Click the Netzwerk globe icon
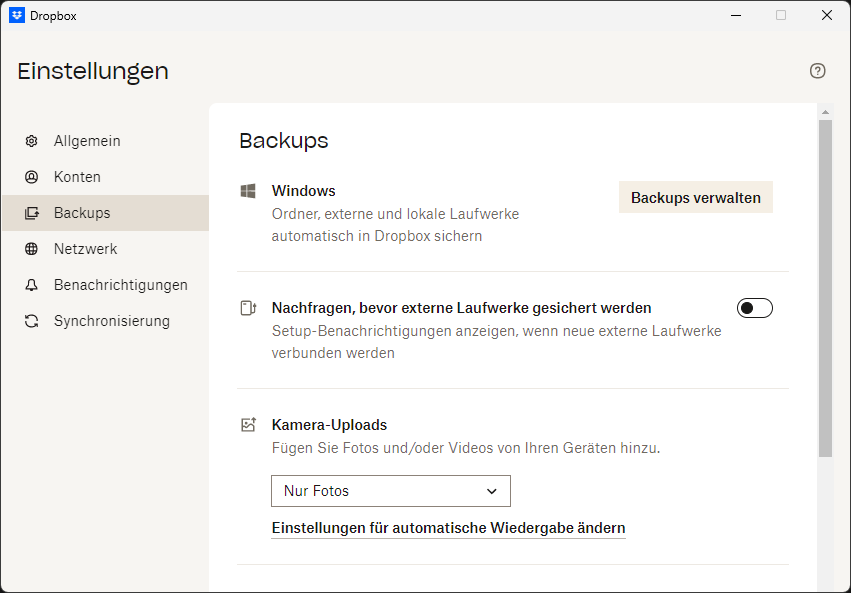This screenshot has height=593, width=851. 32,249
